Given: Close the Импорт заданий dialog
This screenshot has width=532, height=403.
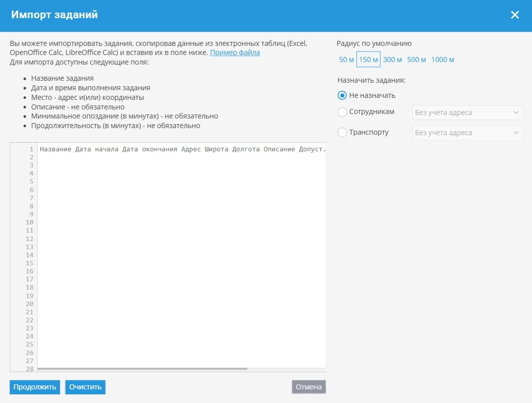Looking at the screenshot, I should (514, 15).
